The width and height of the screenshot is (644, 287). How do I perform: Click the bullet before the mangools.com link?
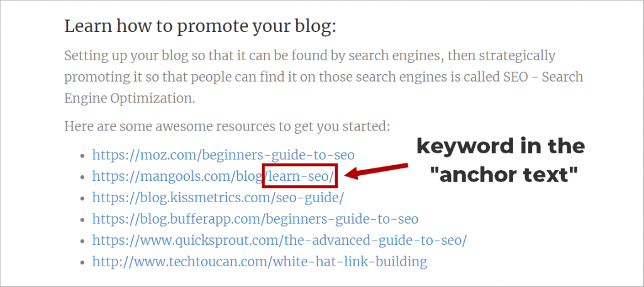[x=82, y=176]
